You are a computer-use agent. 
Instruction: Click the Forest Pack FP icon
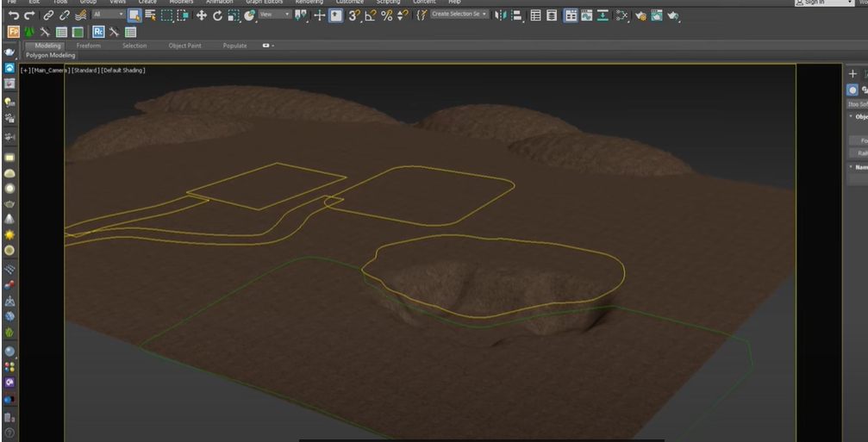[x=13, y=32]
